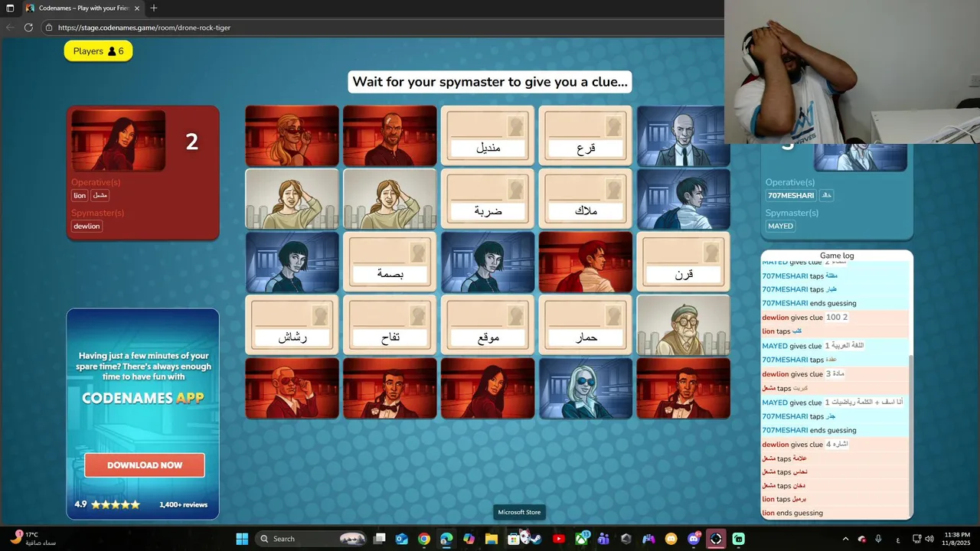980x551 pixels.
Task: Open Discord with notification badge in taskbar
Action: click(x=694, y=539)
